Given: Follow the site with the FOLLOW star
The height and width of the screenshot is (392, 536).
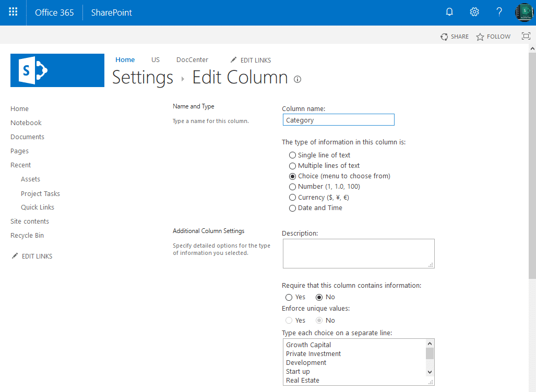Looking at the screenshot, I should (493, 36).
